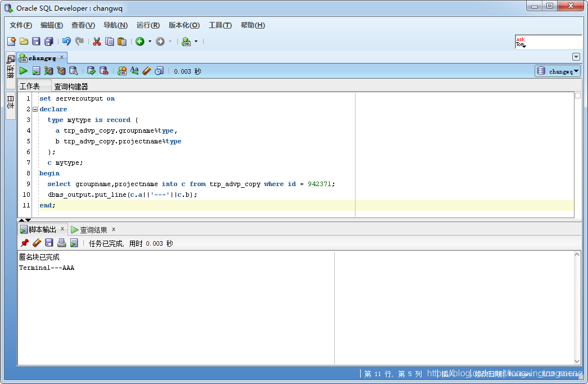Click the panel splitter collapse arrows
Viewport: 588px width, 384px height.
(25, 220)
